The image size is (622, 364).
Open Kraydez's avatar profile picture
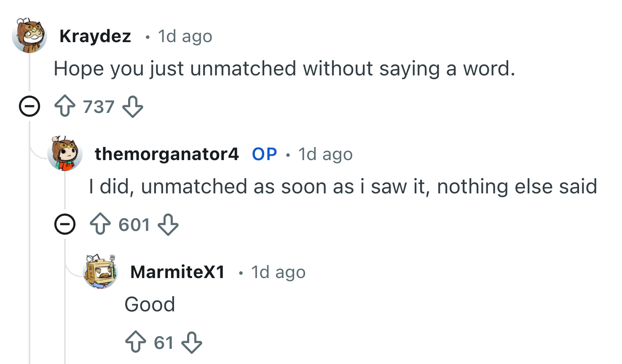click(x=29, y=36)
